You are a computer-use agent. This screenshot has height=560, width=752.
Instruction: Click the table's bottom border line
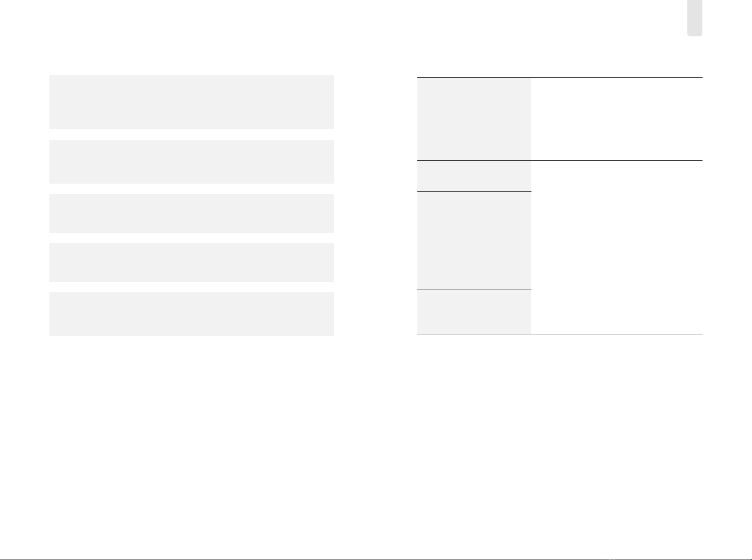[x=560, y=334]
